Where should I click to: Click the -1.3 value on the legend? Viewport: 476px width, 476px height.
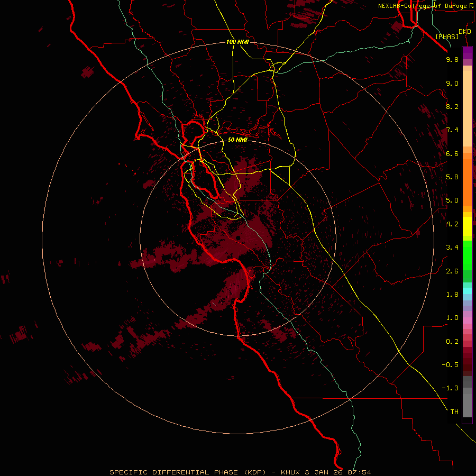point(450,388)
